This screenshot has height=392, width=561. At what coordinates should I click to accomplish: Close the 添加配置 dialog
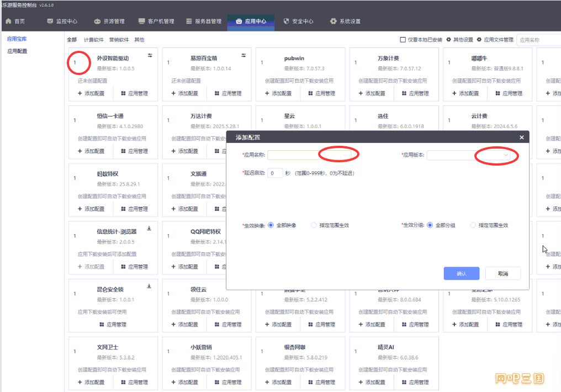click(x=522, y=137)
